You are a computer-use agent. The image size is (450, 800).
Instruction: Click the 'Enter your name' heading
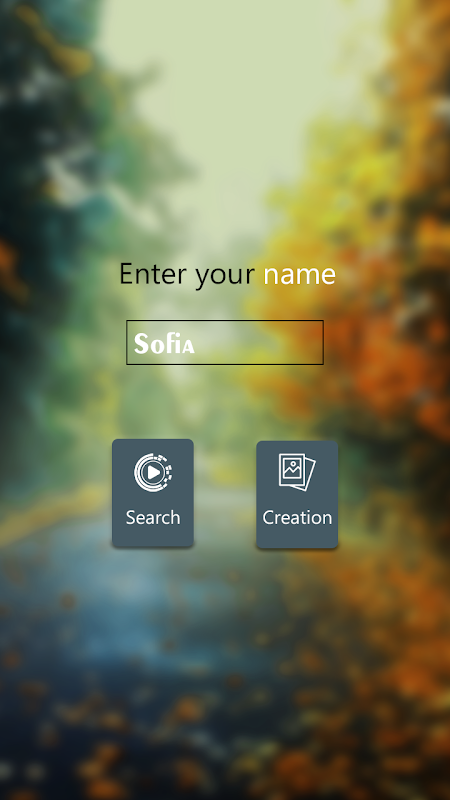click(x=228, y=274)
